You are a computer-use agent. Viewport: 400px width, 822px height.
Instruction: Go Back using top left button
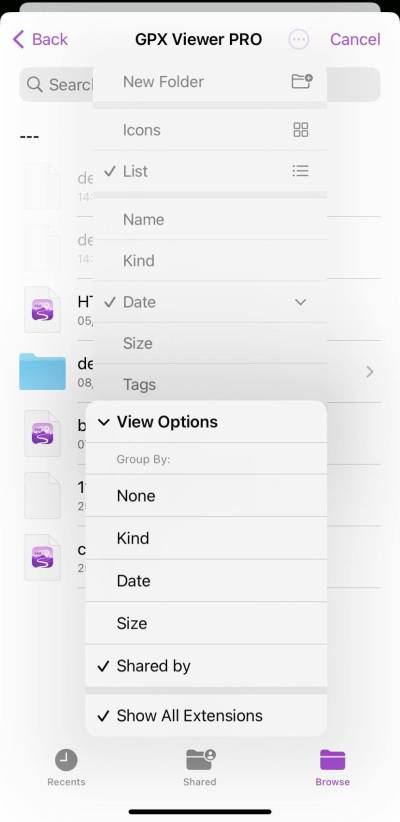(x=40, y=39)
